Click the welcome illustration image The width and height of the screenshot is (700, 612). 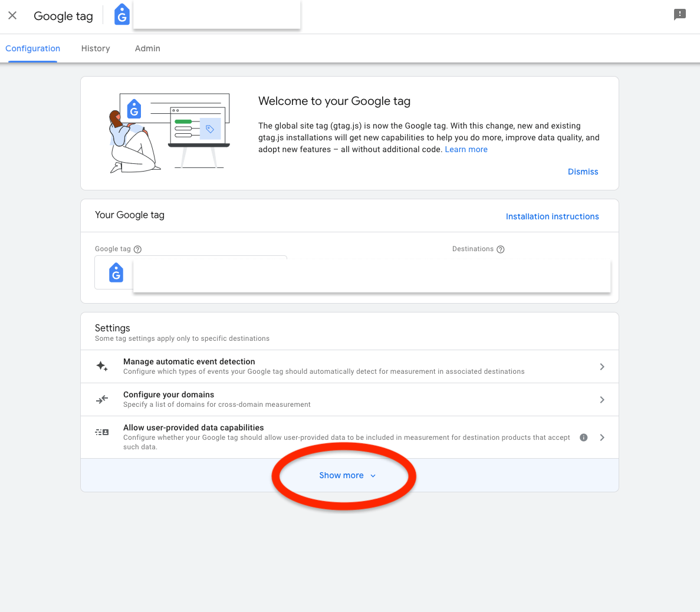point(169,133)
